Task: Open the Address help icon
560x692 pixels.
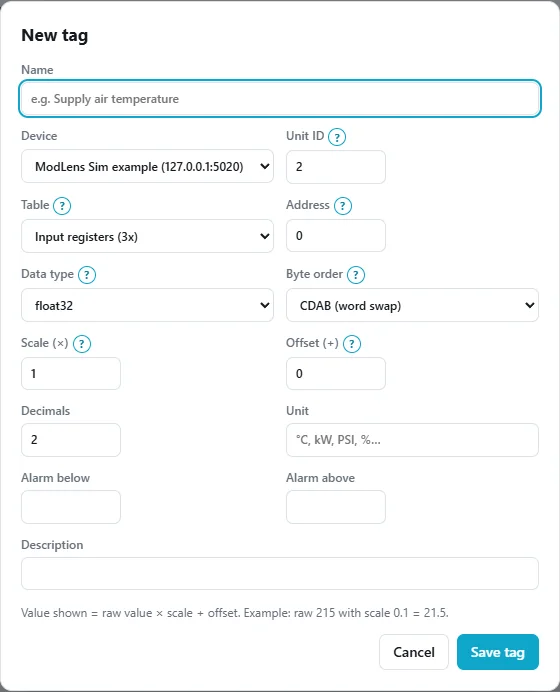Action: click(x=343, y=206)
